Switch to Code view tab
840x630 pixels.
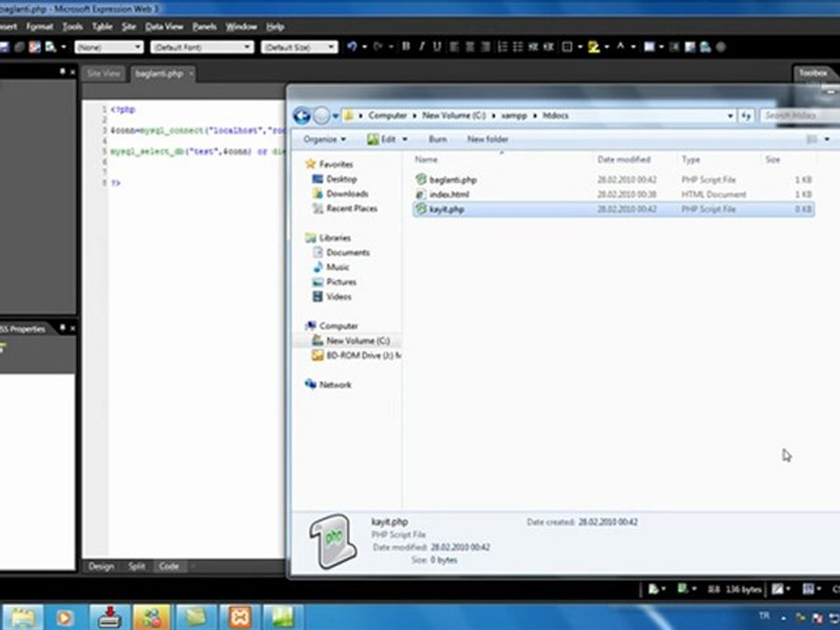(169, 566)
